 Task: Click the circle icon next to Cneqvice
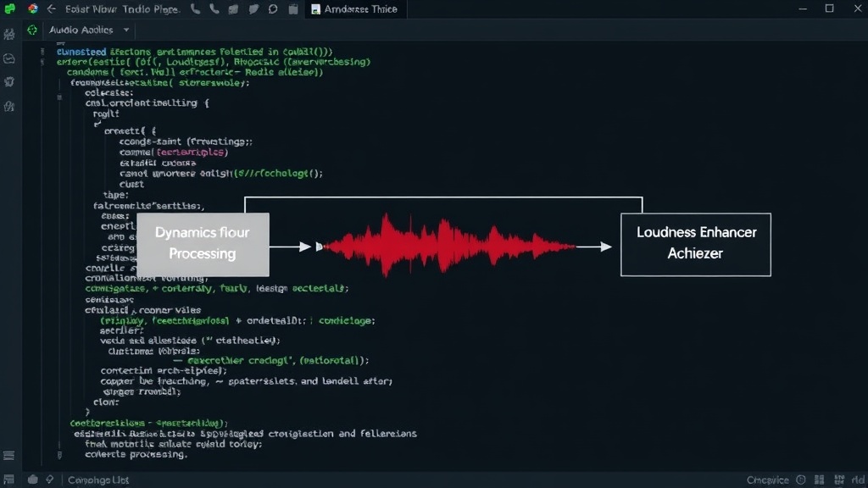pyautogui.click(x=800, y=480)
